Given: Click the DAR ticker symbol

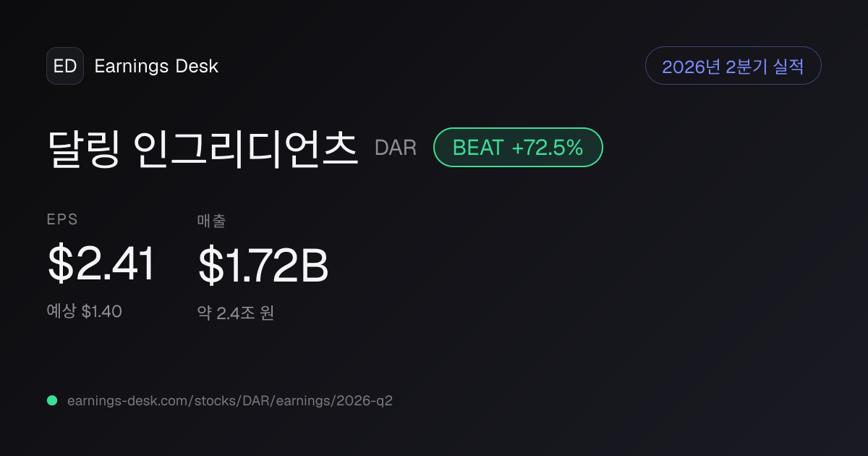Looking at the screenshot, I should (x=396, y=148).
